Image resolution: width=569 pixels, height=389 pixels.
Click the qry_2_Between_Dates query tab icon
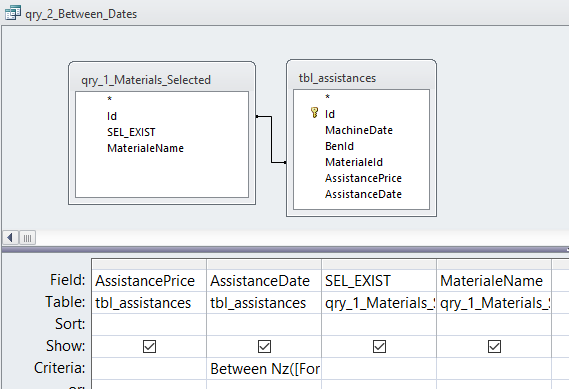click(13, 13)
